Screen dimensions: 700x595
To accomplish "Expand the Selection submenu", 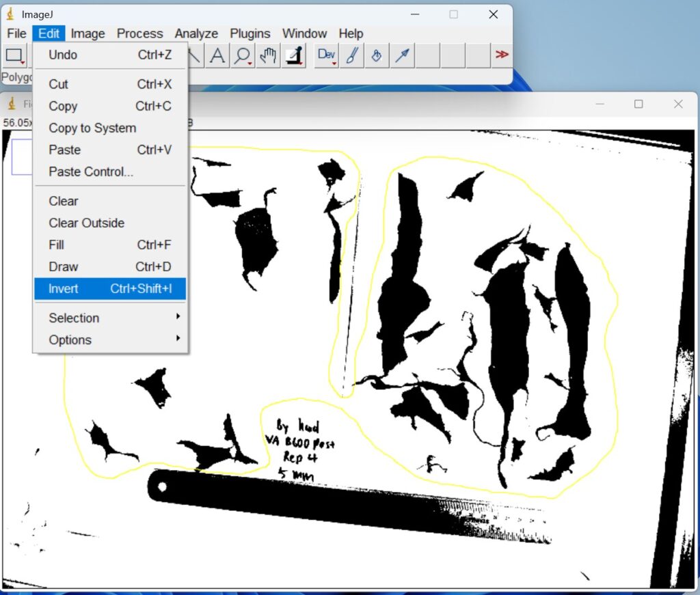I will [x=73, y=318].
